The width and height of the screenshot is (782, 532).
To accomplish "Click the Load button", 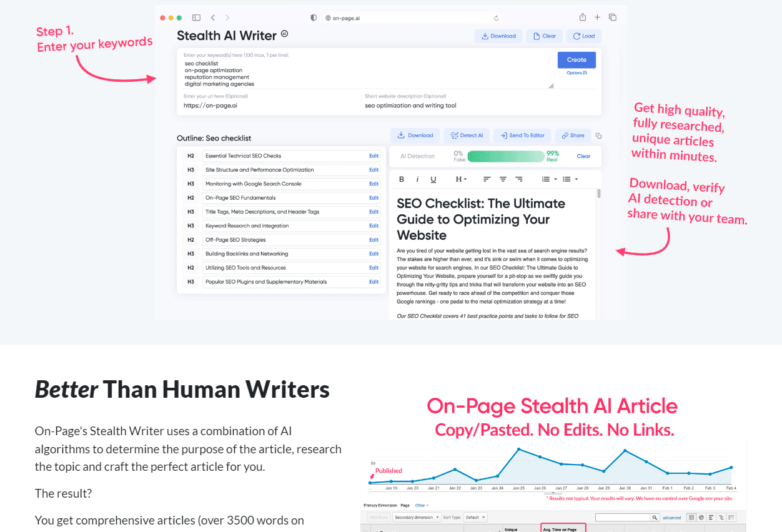I will [x=584, y=36].
